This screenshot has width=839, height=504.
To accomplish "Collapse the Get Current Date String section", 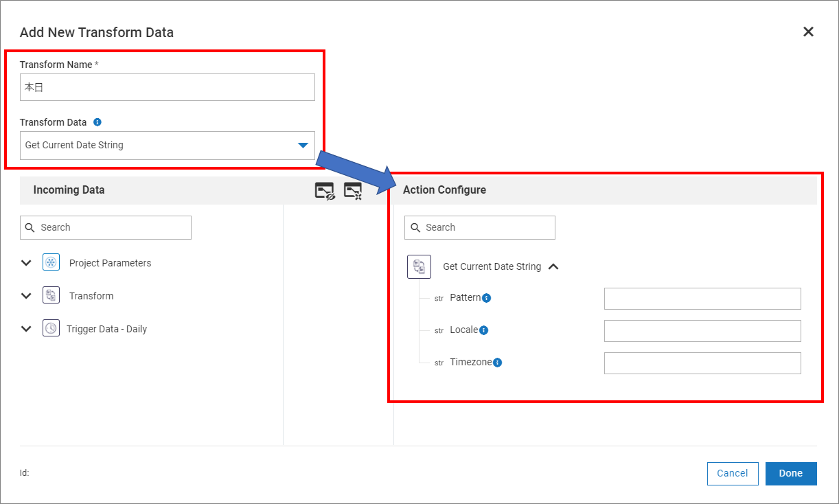I will click(x=553, y=266).
